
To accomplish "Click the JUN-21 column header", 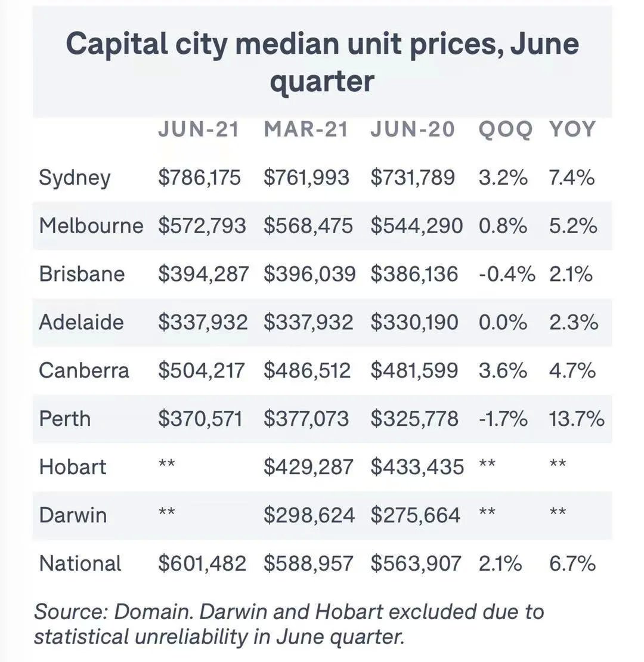I will tap(199, 129).
